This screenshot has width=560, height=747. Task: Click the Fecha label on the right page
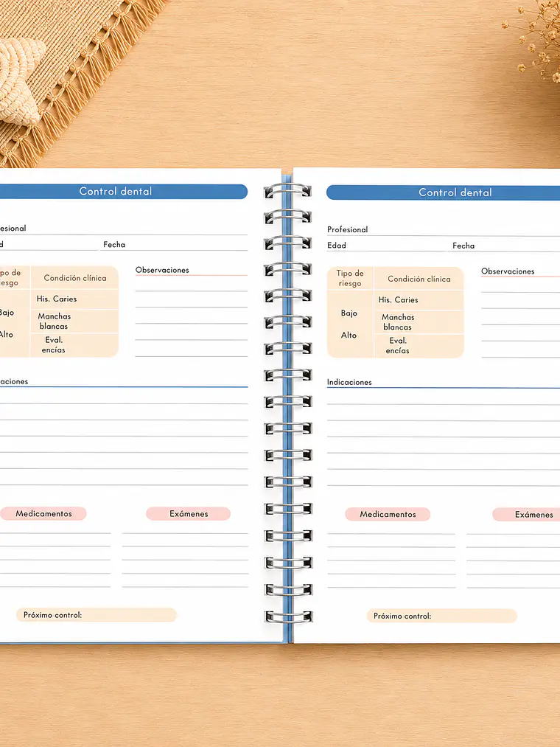pyautogui.click(x=463, y=246)
